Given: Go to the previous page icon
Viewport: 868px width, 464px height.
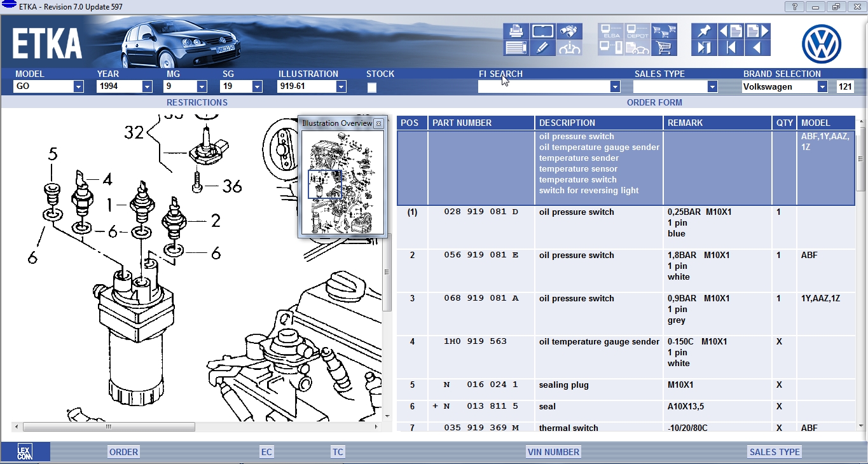Looking at the screenshot, I should [731, 31].
